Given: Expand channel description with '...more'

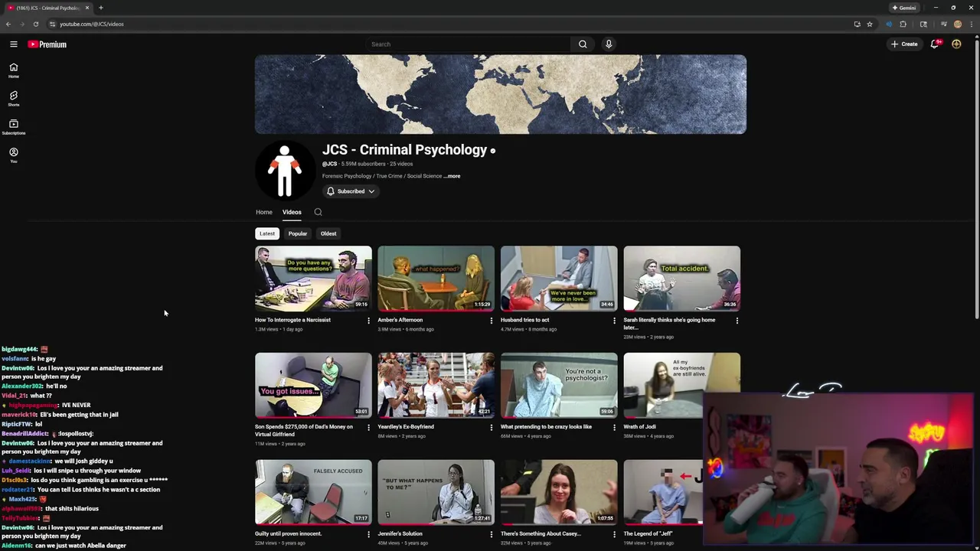Looking at the screenshot, I should pyautogui.click(x=452, y=176).
